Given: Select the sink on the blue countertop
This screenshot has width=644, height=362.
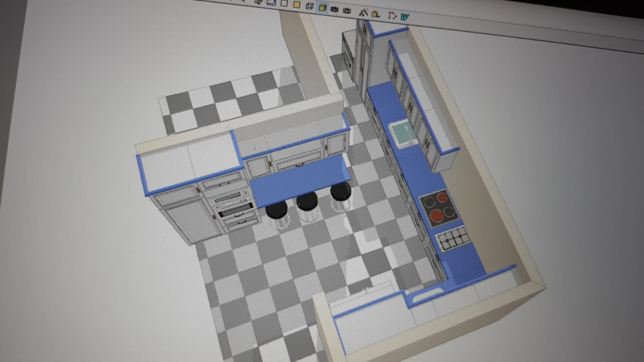Looking at the screenshot, I should (x=404, y=134).
